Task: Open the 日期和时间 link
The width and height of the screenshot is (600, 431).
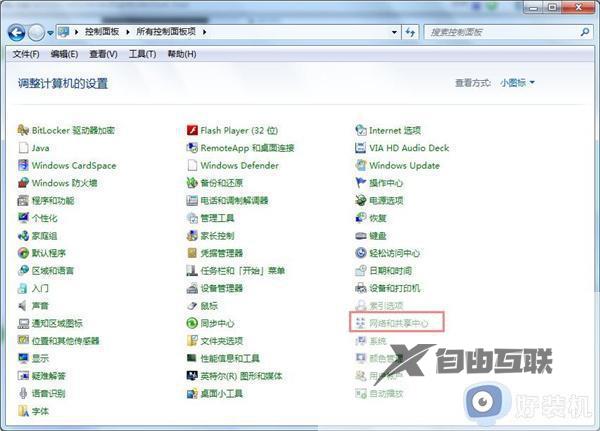Action: 390,271
